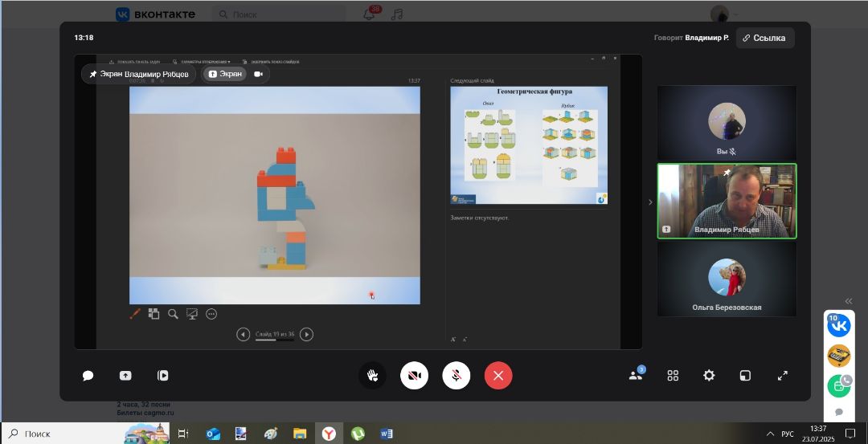Select your own participant tile Вы
The image size is (868, 444).
pyautogui.click(x=727, y=124)
